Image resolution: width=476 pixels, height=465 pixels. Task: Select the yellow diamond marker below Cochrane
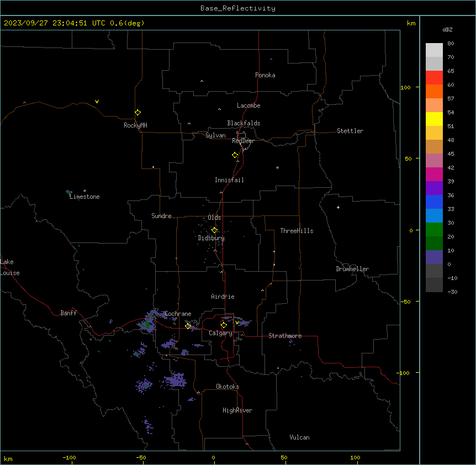(188, 326)
